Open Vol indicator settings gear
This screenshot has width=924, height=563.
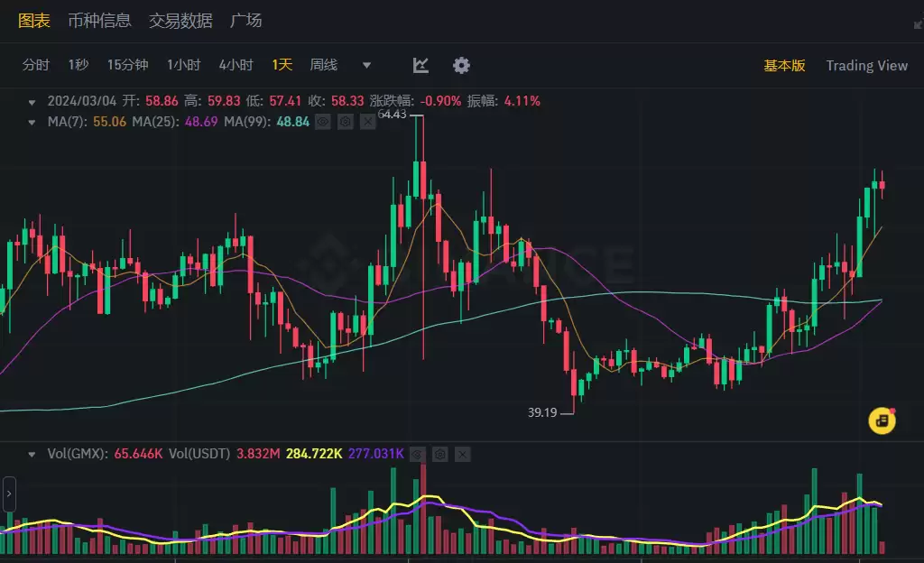pyautogui.click(x=439, y=454)
